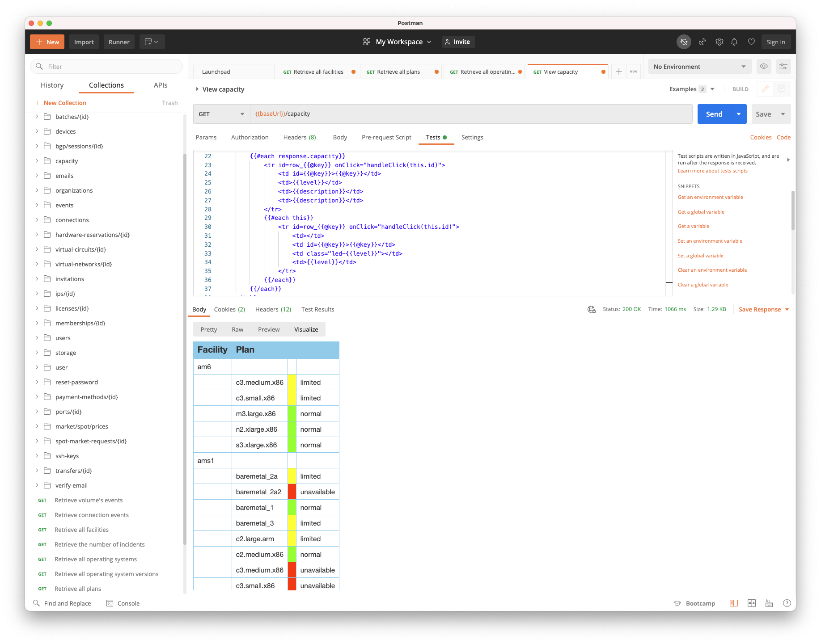
Task: Open the Runner
Action: [x=119, y=42]
